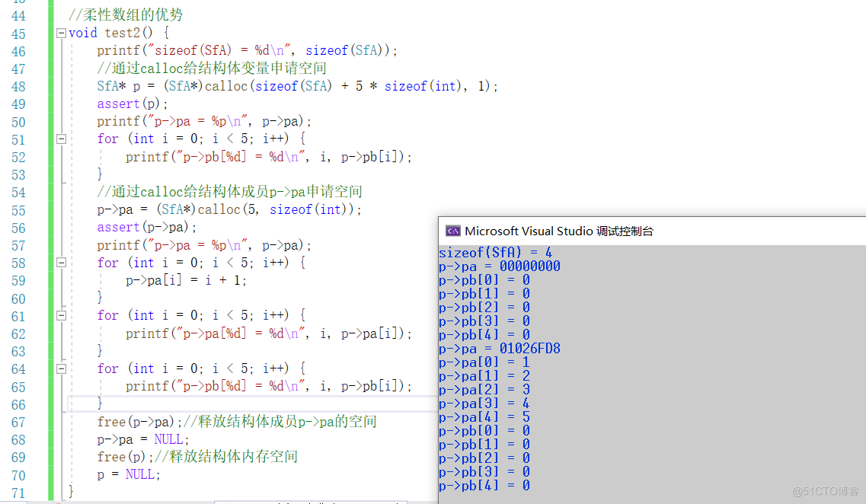Click the printf sizeof(SfA) statement on line 46
Screen dimensions: 866x504
248,51
